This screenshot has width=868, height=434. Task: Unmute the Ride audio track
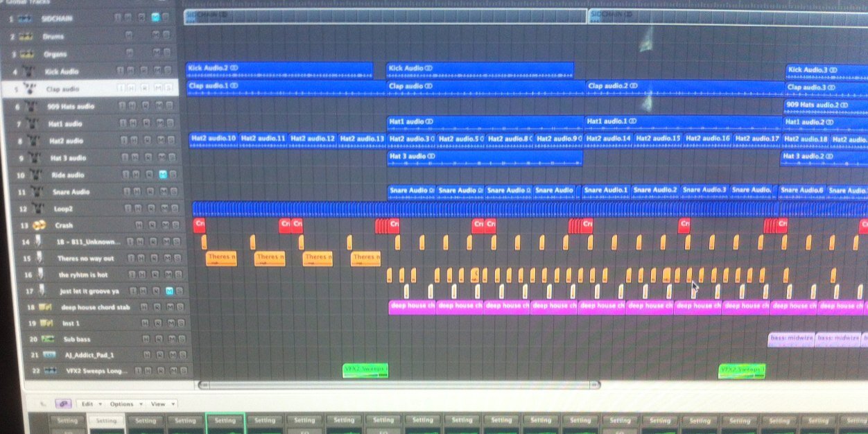point(163,175)
